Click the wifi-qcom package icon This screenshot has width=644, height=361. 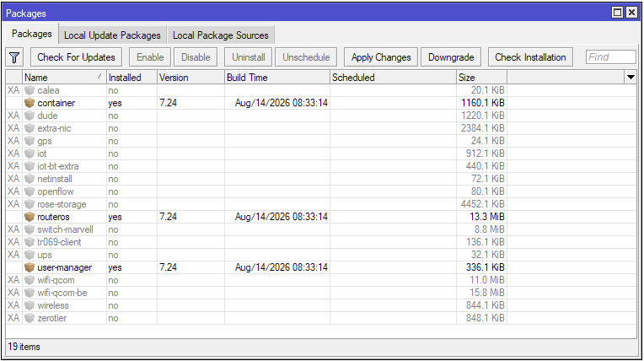pyautogui.click(x=30, y=280)
